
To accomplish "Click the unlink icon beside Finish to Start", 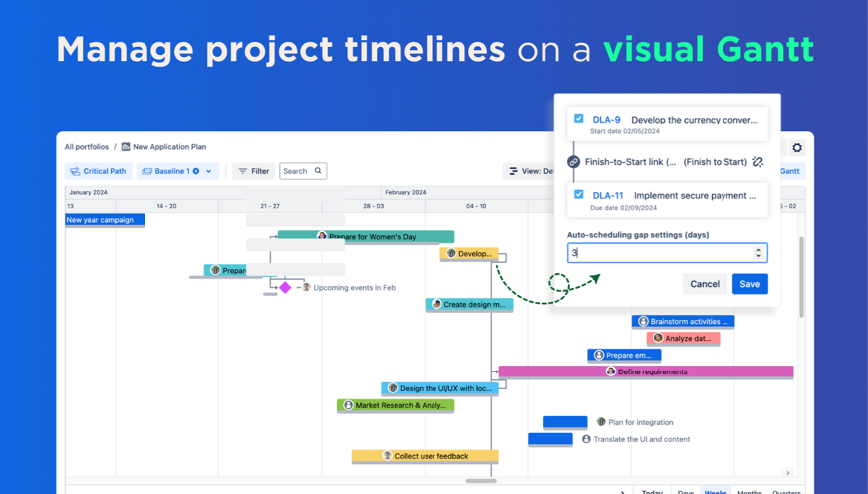I will pos(757,162).
